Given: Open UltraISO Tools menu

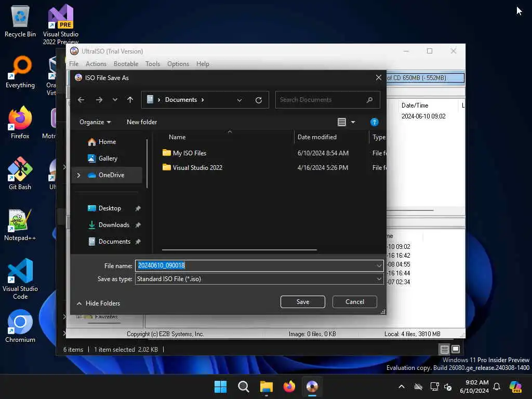Looking at the screenshot, I should 153,64.
